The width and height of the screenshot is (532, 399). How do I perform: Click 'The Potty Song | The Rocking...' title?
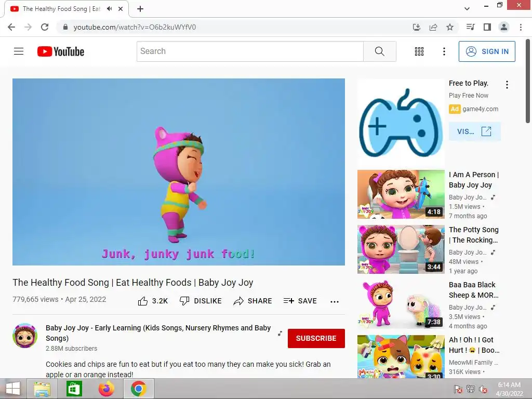[x=474, y=235]
